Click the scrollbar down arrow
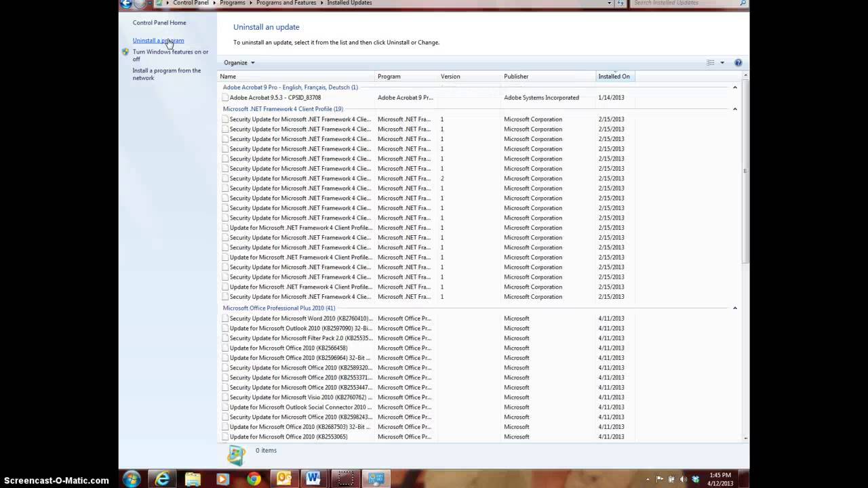 tap(746, 439)
